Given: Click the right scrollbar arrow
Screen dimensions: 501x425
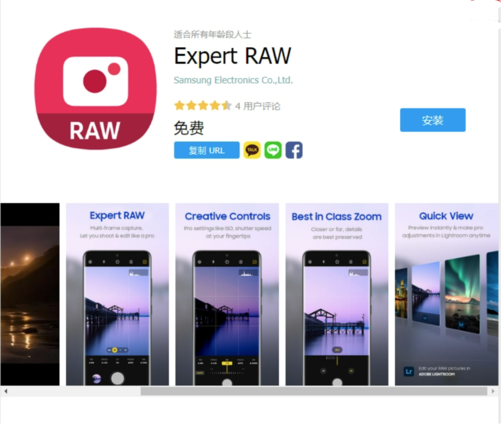Looking at the screenshot, I should pyautogui.click(x=493, y=391).
